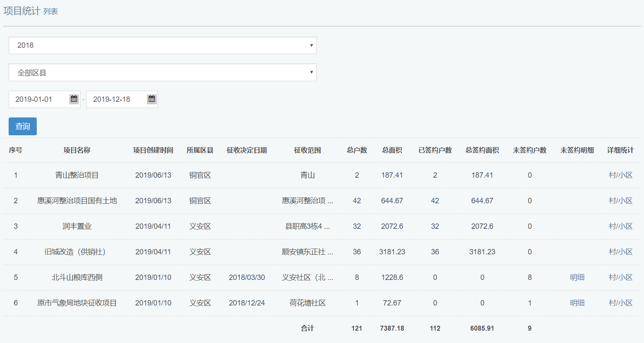Image resolution: width=644 pixels, height=343 pixels.
Task: Open 村/小区 statistics for 青山整治项目
Action: [620, 175]
